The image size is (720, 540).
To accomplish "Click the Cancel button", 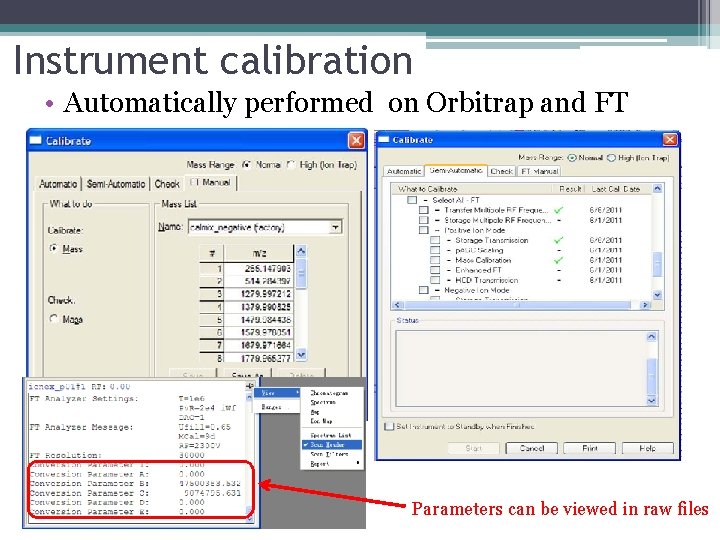I will click(532, 448).
